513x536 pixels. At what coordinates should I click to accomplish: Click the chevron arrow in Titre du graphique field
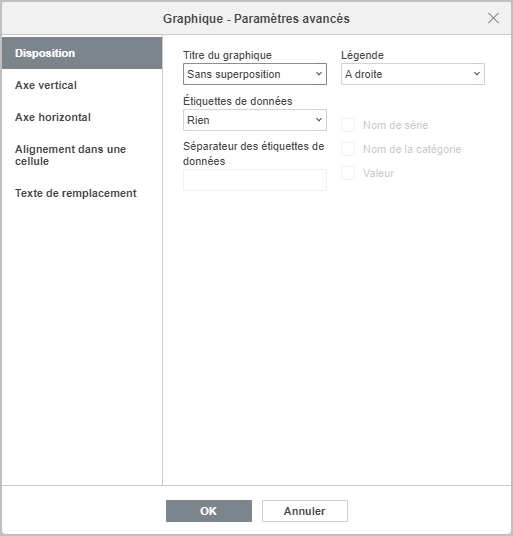click(319, 74)
